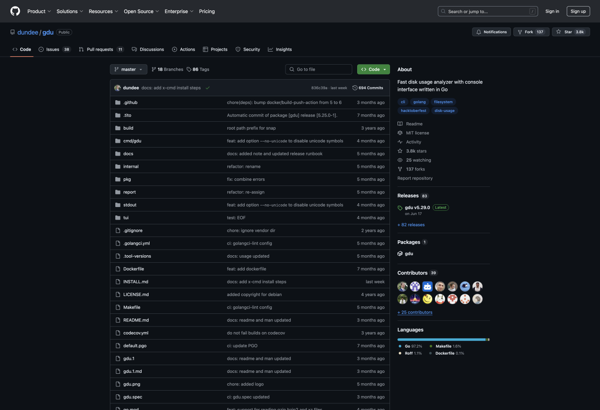Switch to the Issues tab
Image resolution: width=600 pixels, height=410 pixels.
54,49
